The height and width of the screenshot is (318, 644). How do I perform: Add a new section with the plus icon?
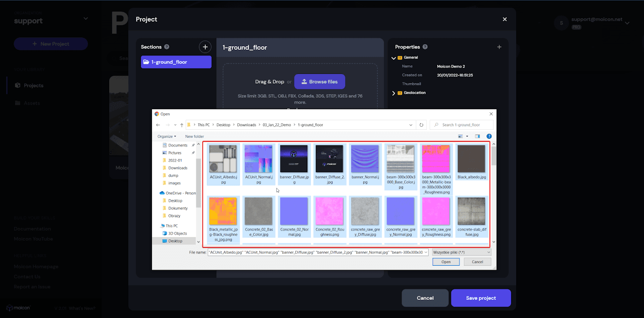click(205, 47)
